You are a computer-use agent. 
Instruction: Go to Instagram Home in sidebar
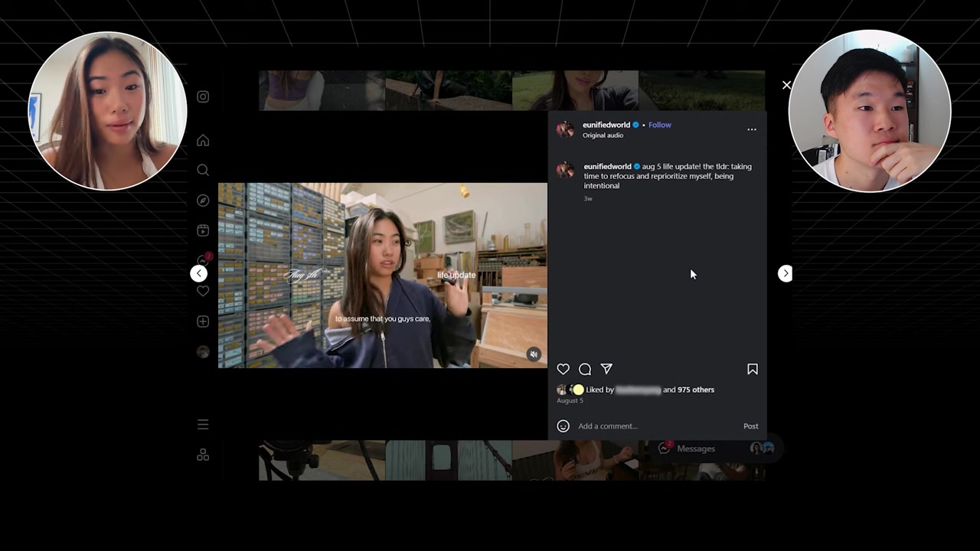[203, 141]
